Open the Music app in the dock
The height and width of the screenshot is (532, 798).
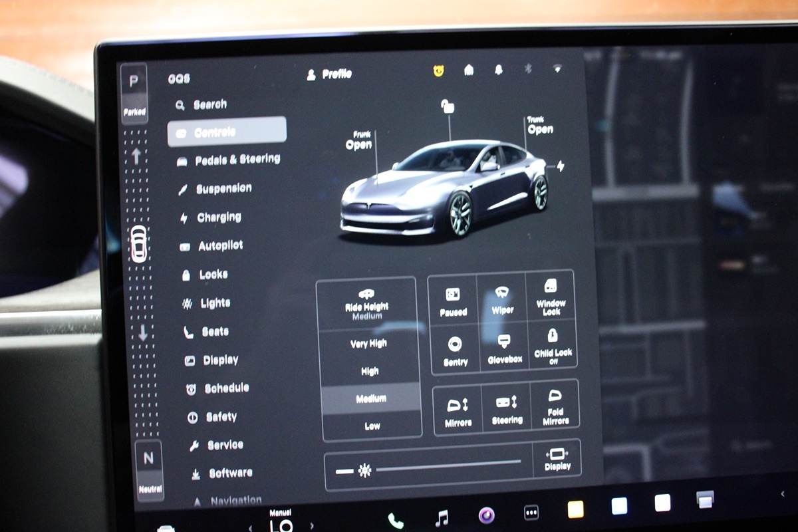tap(441, 518)
